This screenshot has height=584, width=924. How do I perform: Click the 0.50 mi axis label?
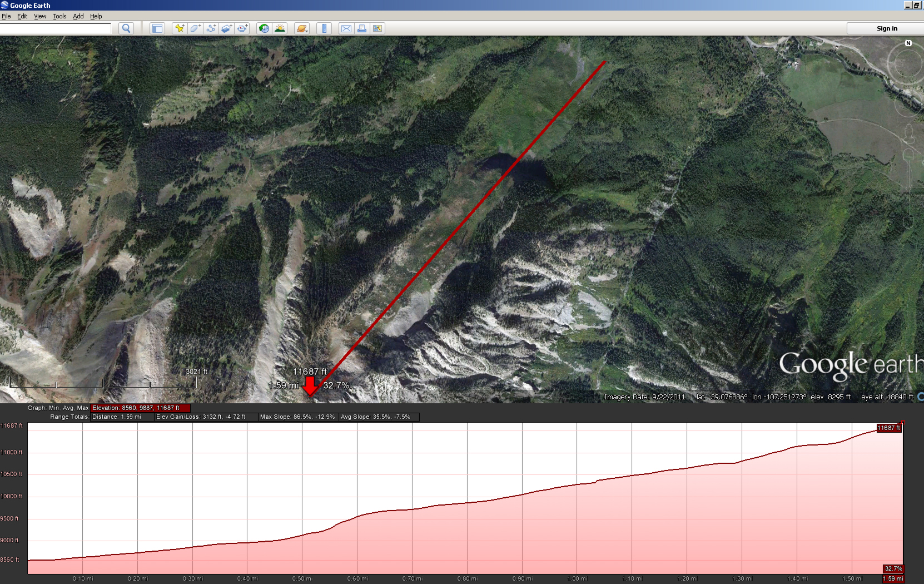point(302,578)
